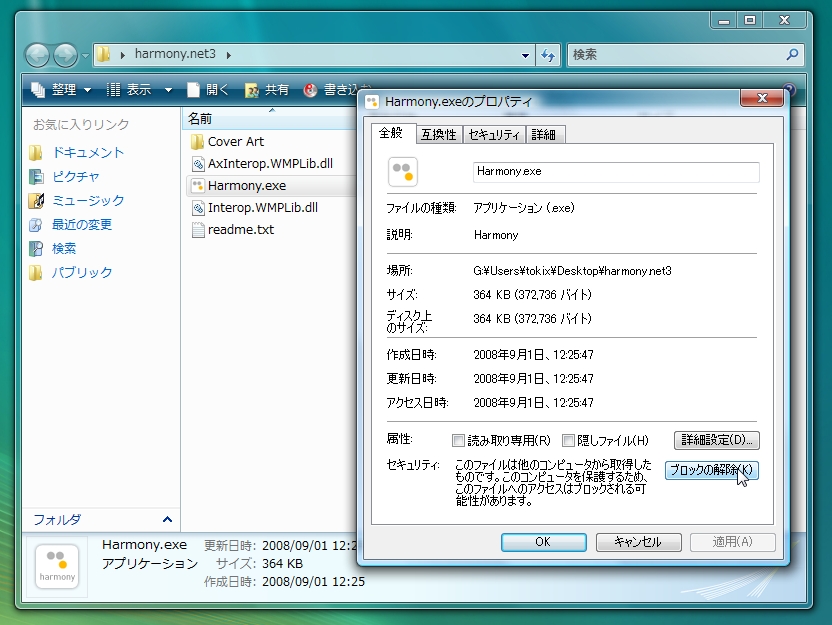Screen dimensions: 832x625
Task: Click the folder icon in address bar
Action: point(103,54)
